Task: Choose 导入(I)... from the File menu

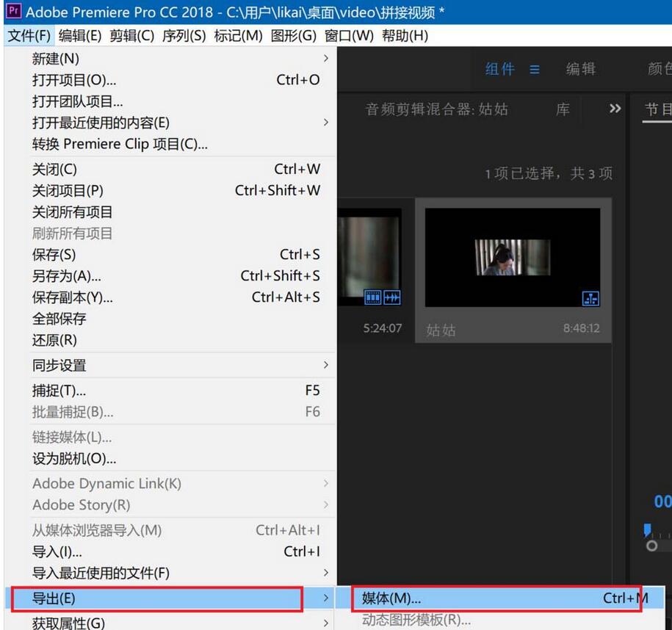Action: (x=57, y=551)
